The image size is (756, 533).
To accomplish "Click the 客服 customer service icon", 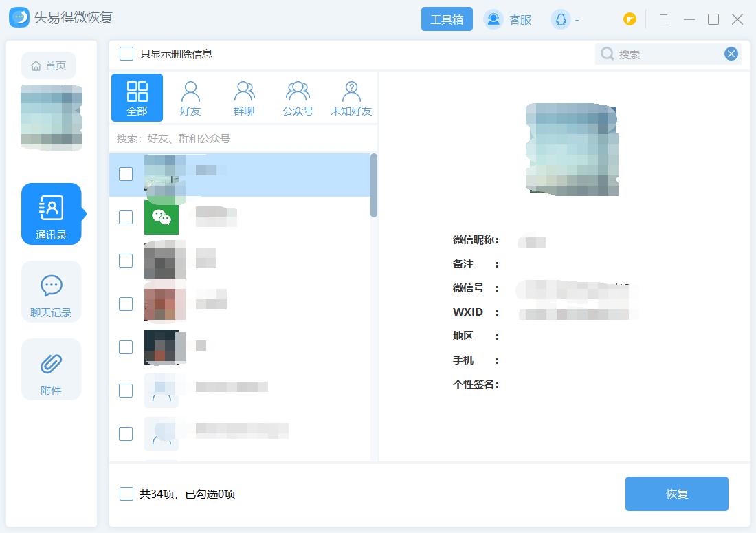I will 507,19.
